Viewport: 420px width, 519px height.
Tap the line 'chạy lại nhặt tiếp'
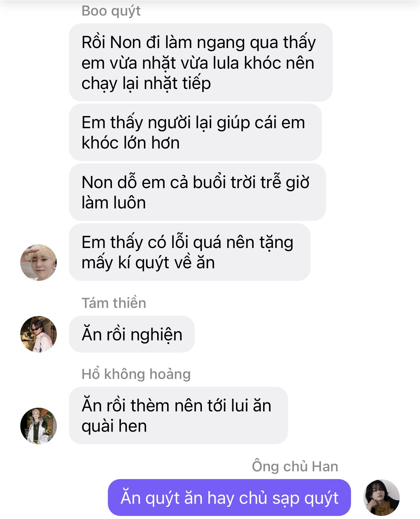point(146,83)
